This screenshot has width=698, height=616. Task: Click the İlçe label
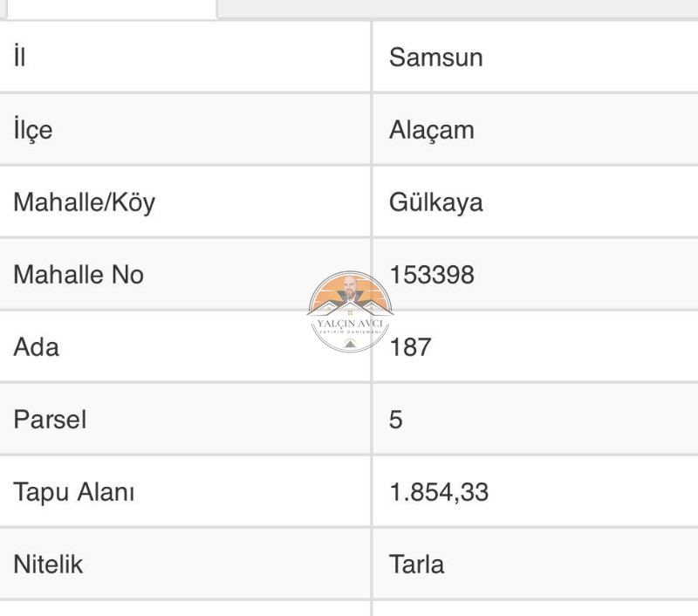pos(33,129)
